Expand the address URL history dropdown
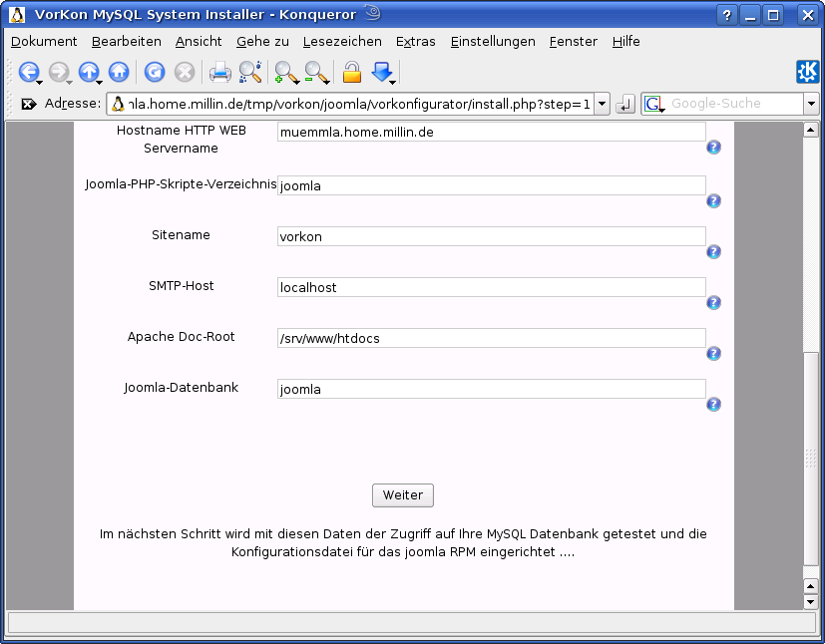 tap(602, 104)
